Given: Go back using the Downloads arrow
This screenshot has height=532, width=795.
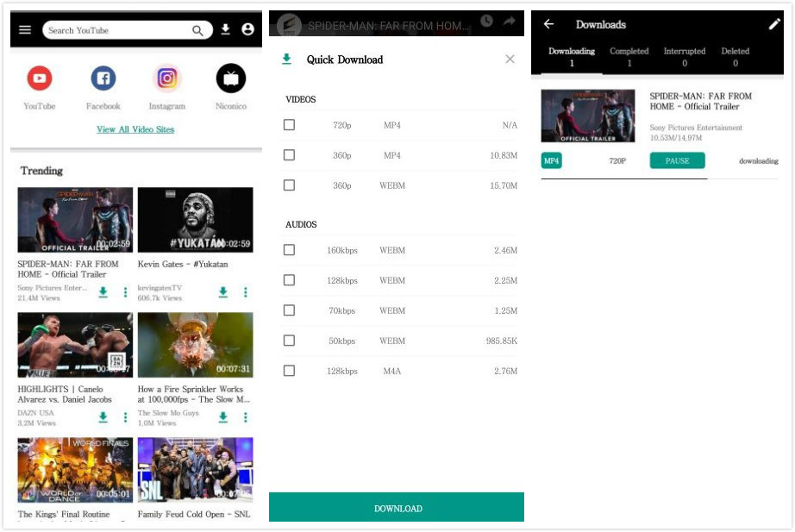Looking at the screenshot, I should [x=548, y=24].
